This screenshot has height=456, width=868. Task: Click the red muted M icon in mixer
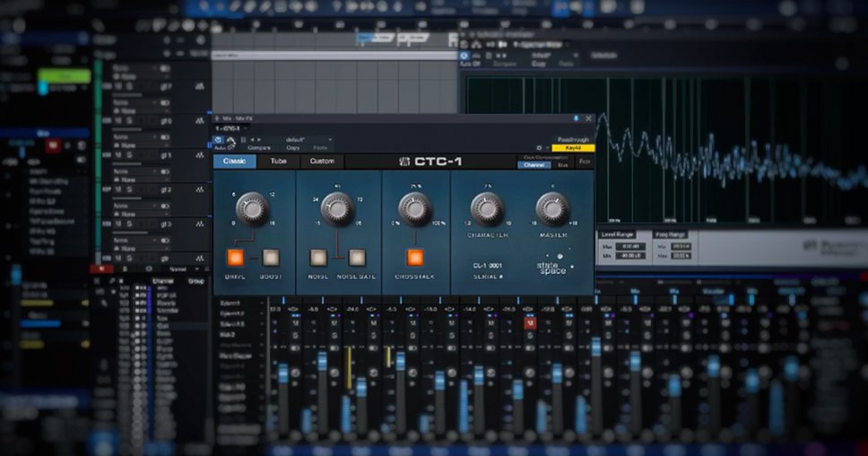530,322
